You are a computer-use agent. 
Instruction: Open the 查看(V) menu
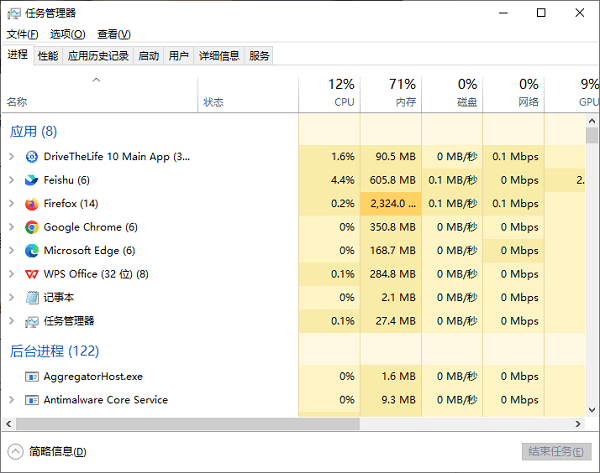point(114,34)
